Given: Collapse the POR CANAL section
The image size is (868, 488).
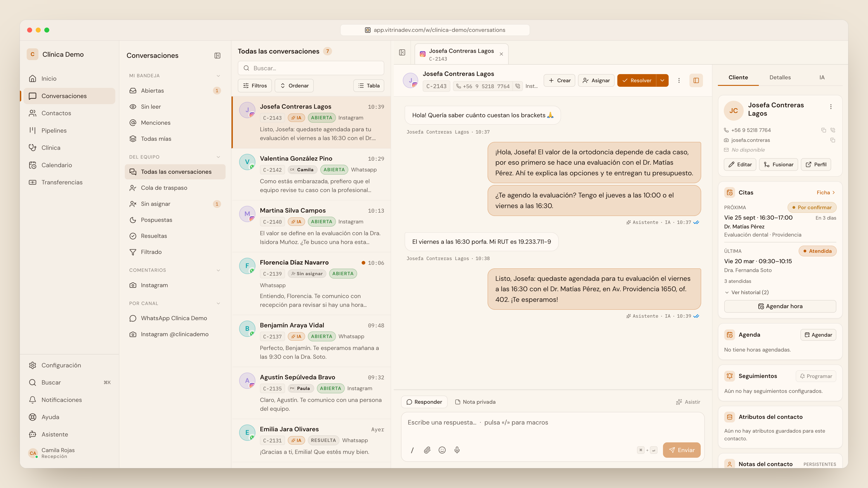Looking at the screenshot, I should [x=218, y=303].
